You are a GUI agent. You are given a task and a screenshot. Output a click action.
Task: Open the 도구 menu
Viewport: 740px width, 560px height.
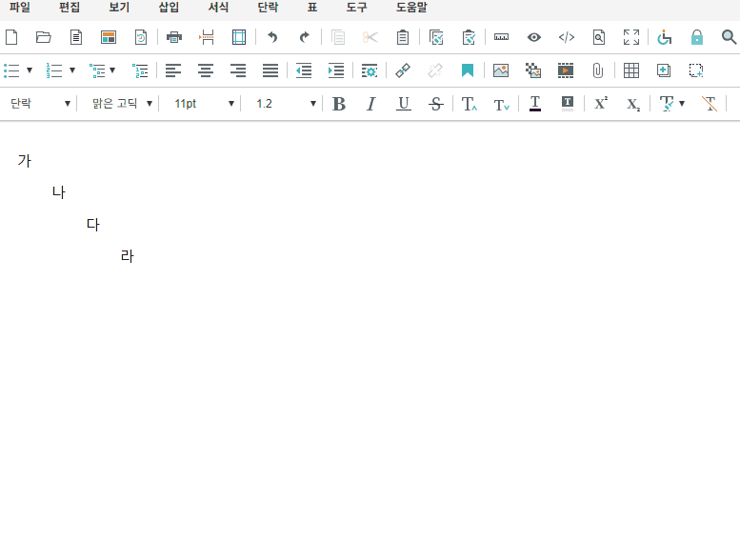356,7
